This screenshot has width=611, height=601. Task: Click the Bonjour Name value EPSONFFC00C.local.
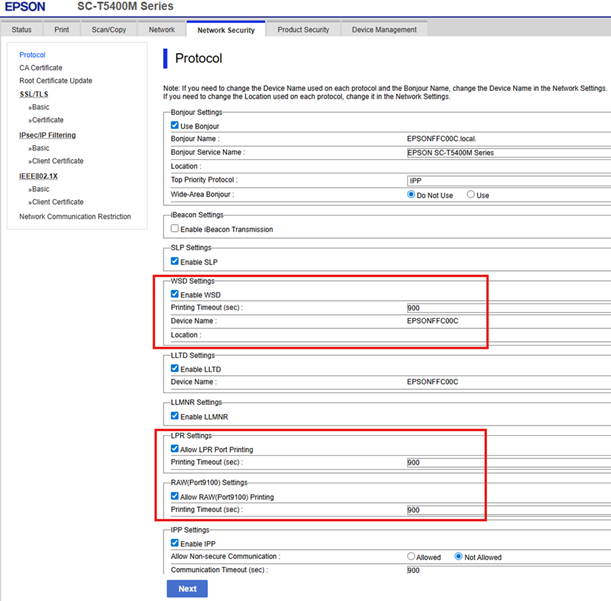[x=441, y=139]
